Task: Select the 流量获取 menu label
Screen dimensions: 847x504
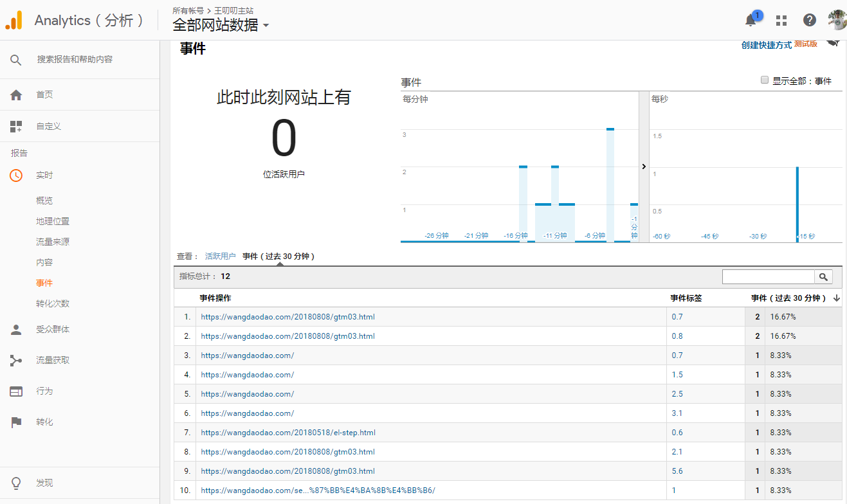Action: coord(53,361)
